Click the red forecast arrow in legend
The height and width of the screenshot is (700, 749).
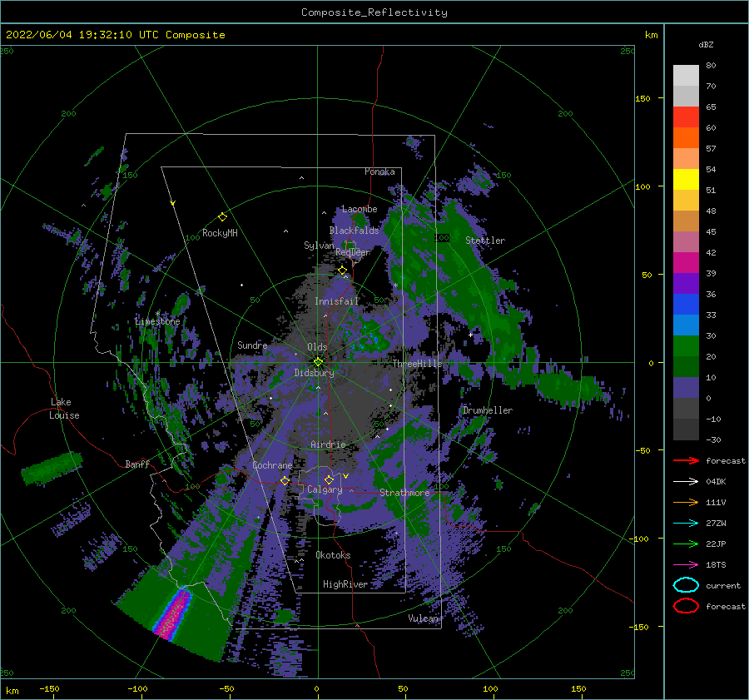(x=686, y=460)
